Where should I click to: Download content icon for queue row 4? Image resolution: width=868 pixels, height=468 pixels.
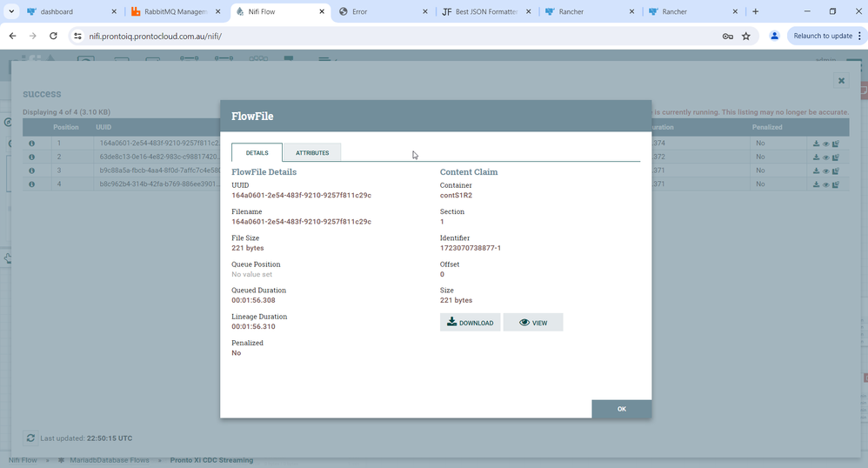816,184
